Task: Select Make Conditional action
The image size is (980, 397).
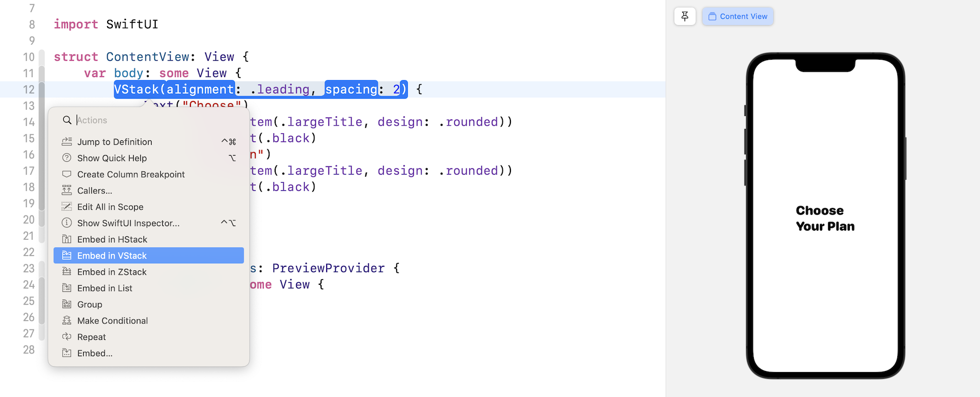Action: [149, 321]
